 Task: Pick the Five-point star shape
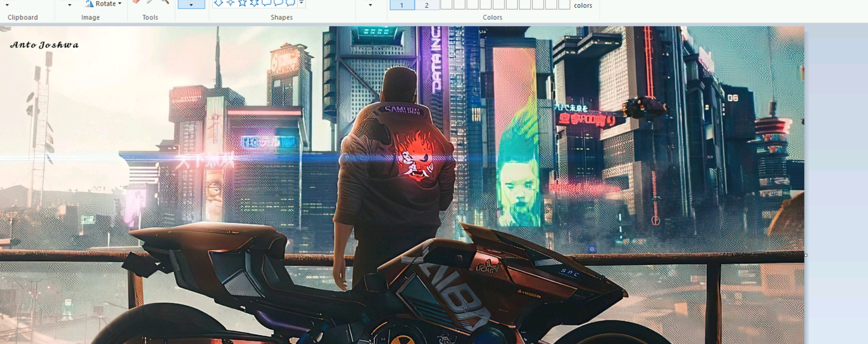pyautogui.click(x=242, y=3)
